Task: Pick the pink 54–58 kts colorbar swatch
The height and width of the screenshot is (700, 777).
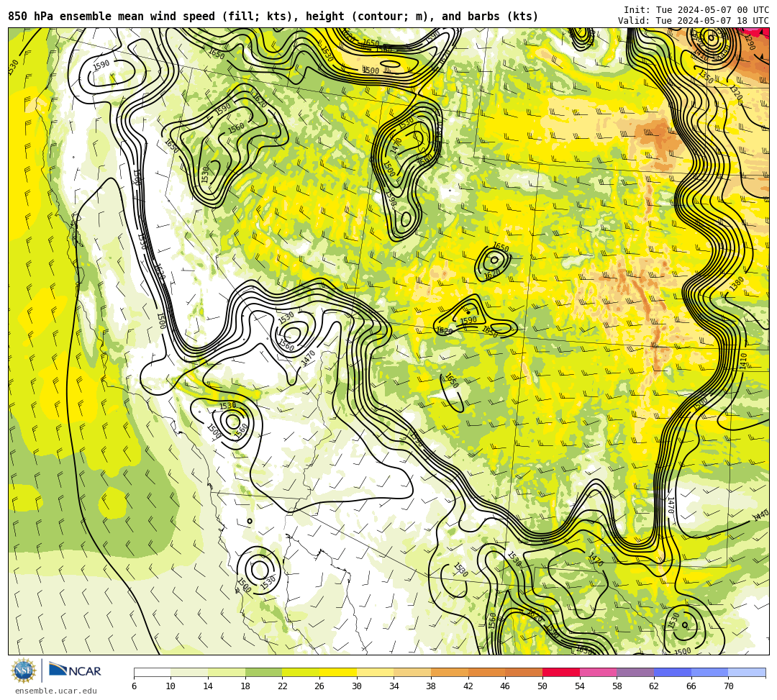Action: pos(598,672)
